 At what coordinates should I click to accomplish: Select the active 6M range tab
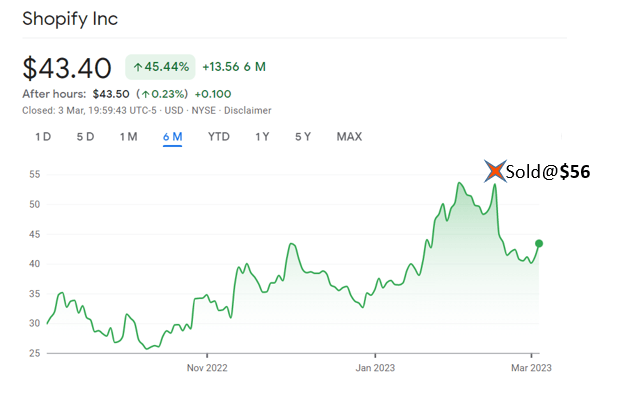[172, 136]
